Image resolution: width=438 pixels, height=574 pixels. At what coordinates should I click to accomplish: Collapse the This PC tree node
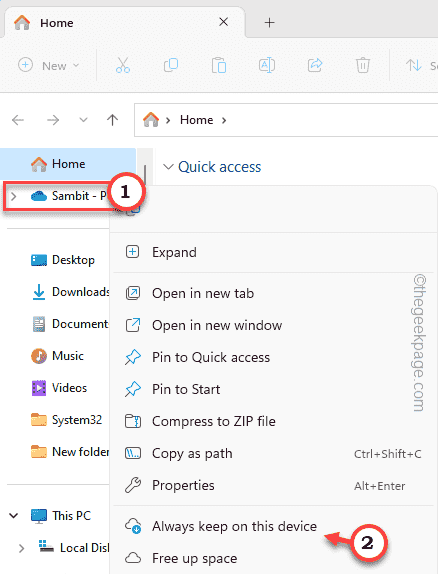14,516
